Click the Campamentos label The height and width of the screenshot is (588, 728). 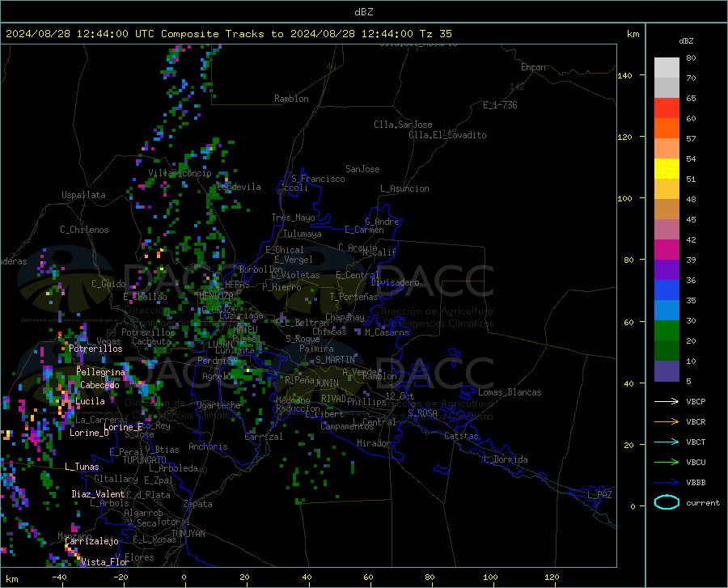(x=347, y=426)
